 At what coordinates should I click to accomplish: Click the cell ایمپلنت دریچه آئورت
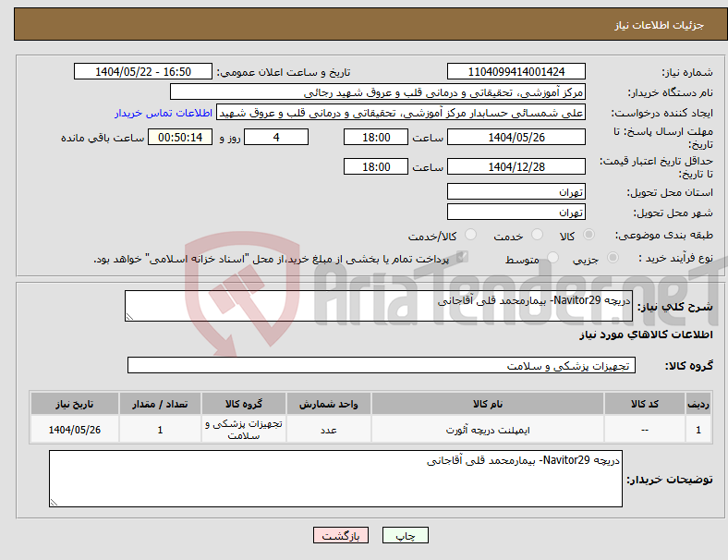click(x=488, y=430)
